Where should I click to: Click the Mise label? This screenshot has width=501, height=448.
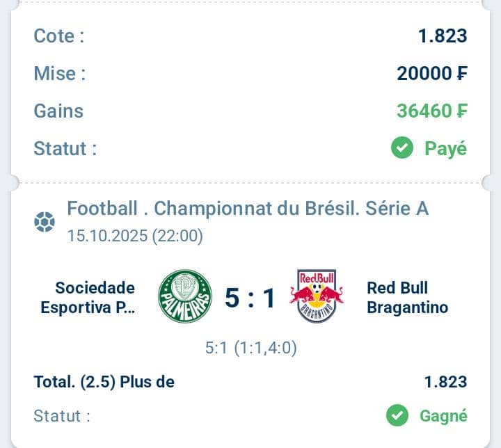tap(59, 73)
